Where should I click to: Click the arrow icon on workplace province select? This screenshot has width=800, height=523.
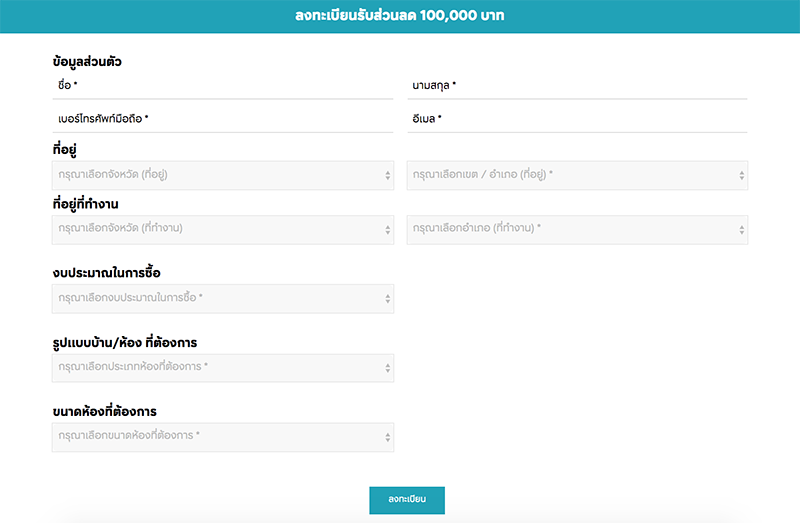click(388, 230)
